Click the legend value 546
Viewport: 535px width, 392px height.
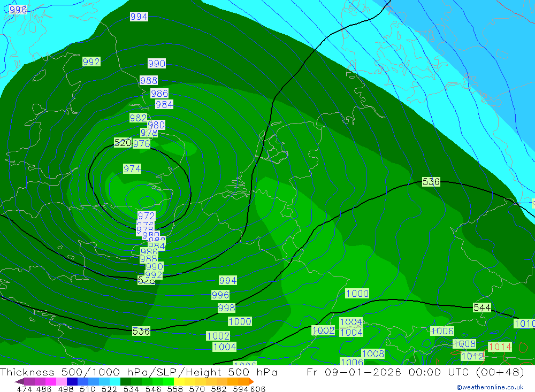[x=153, y=389]
